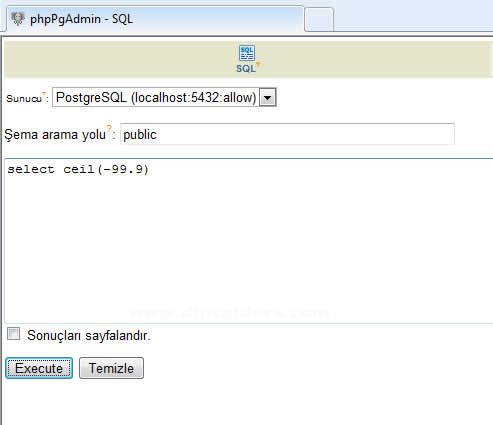
Task: Click the 'Sunucu' label text
Action: click(24, 98)
